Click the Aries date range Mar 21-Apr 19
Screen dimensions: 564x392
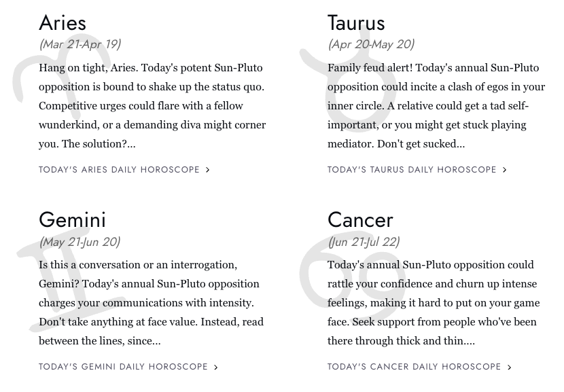point(80,44)
